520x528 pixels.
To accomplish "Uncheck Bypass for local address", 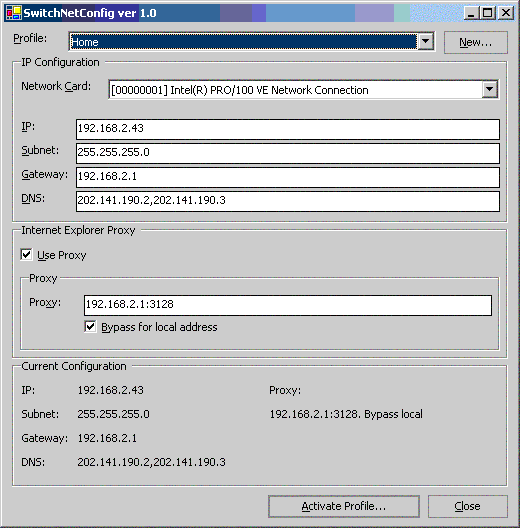I will pos(90,327).
